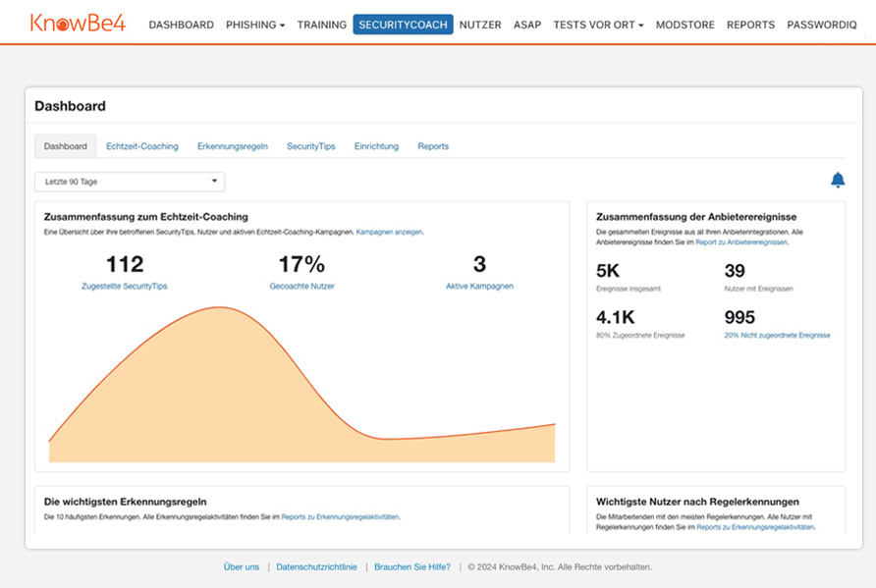The height and width of the screenshot is (588, 876).
Task: Open the Letzte 90 Tage time range dropdown
Action: (130, 182)
